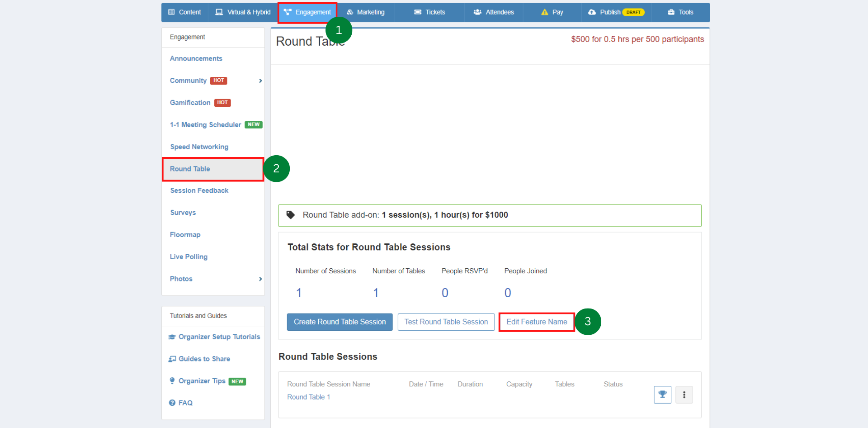Select Round Table in the Engagement sidebar
This screenshot has width=868, height=428.
tap(190, 169)
